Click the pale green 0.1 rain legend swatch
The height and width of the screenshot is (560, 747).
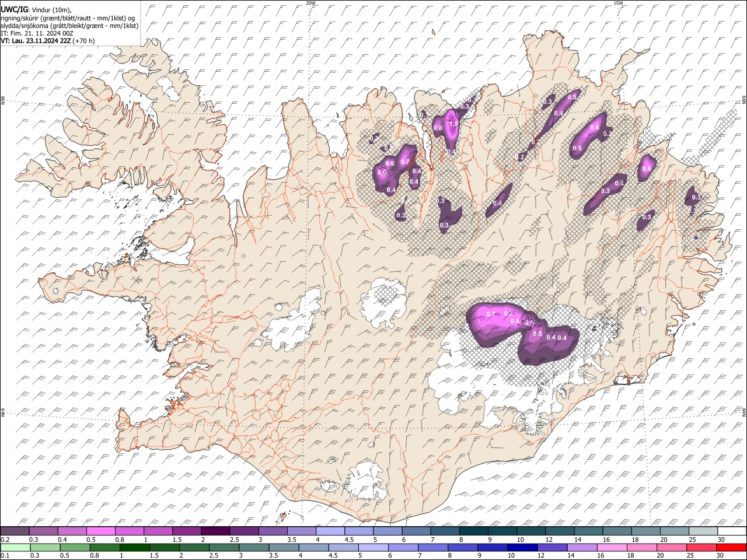pos(15,547)
